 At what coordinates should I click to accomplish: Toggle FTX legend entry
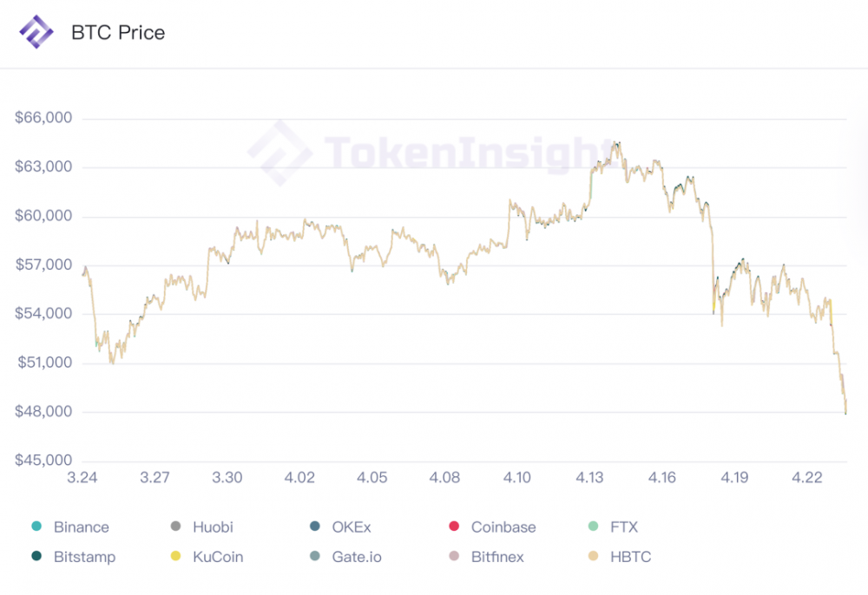click(623, 527)
